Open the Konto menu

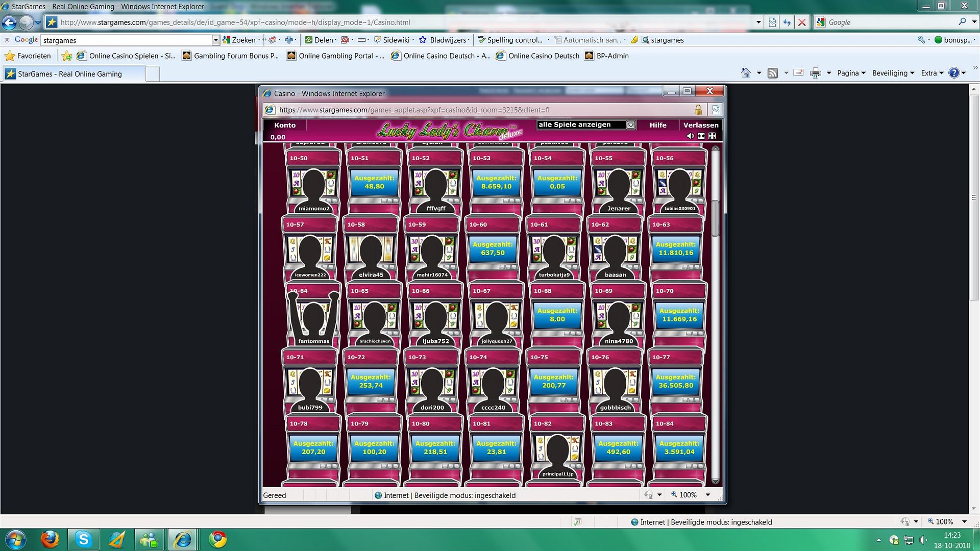point(285,125)
